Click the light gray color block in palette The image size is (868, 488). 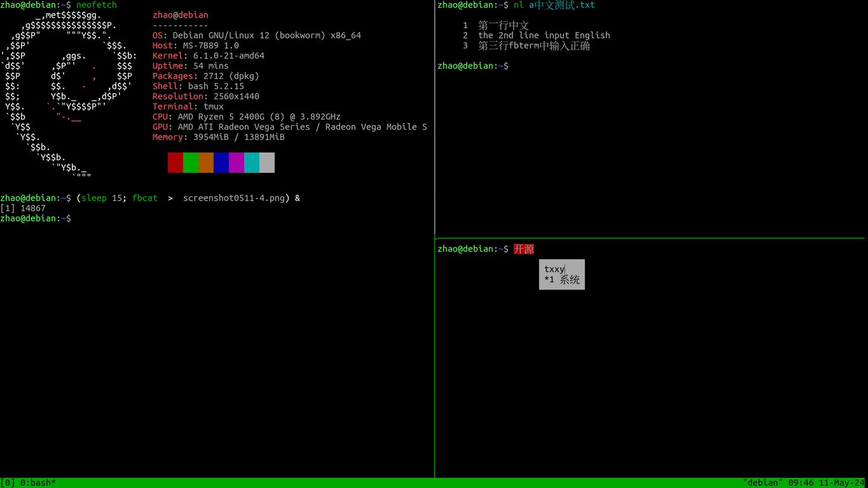tap(267, 163)
